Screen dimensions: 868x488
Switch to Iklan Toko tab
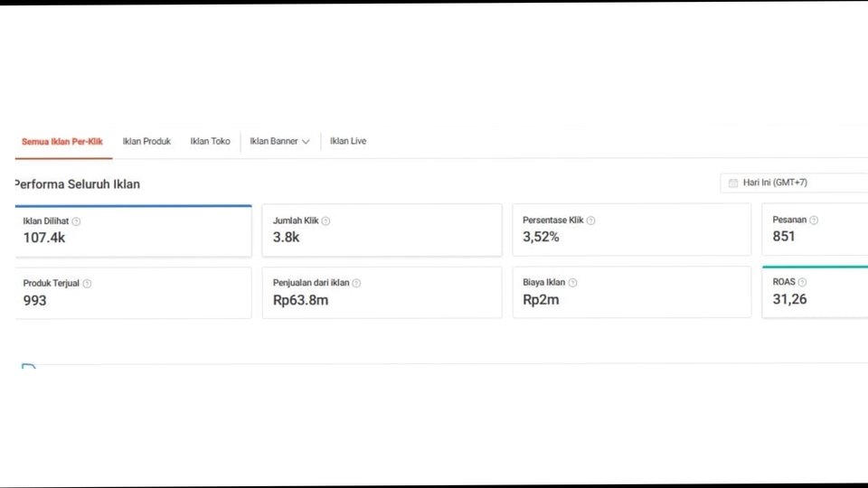tap(210, 142)
